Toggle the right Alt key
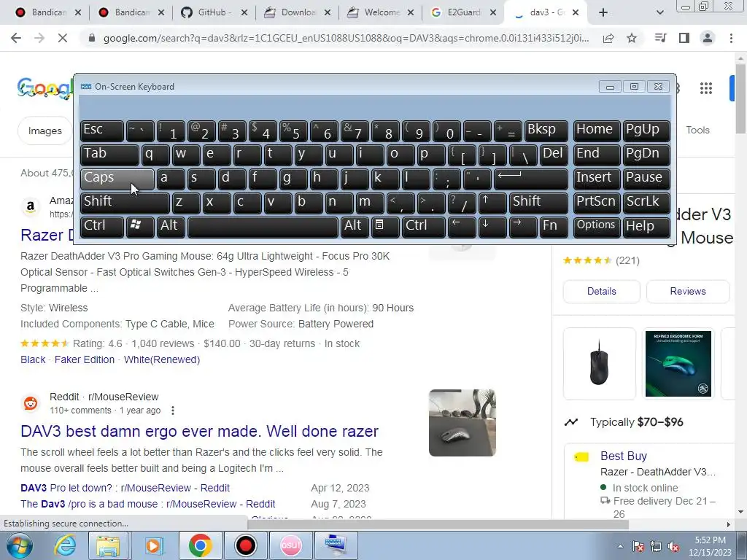Image resolution: width=747 pixels, height=560 pixels. (x=355, y=227)
